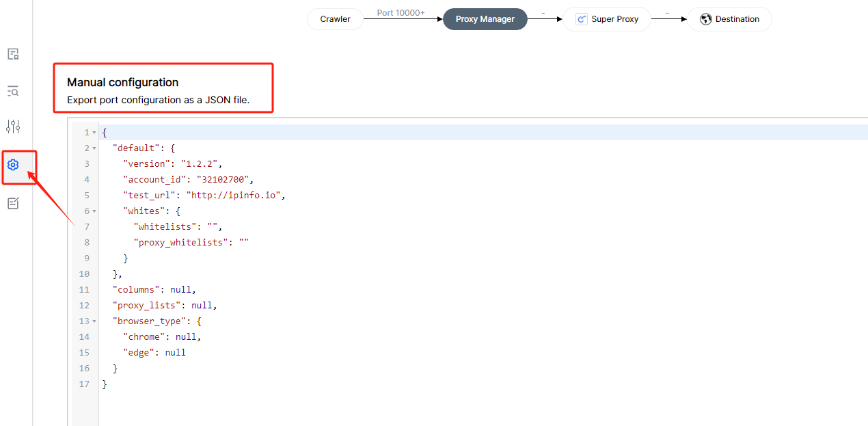This screenshot has height=426, width=868.
Task: Click the Manual configuration heading
Action: 122,82
